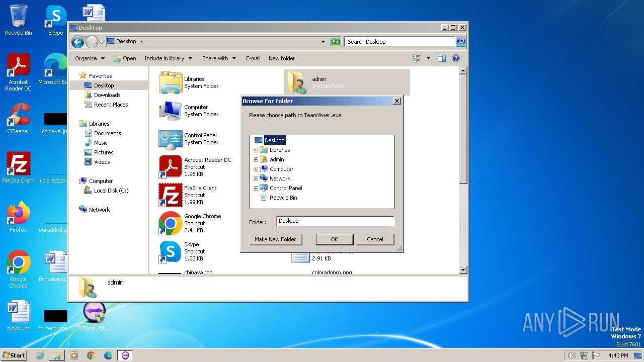Confirm with the OK button
This screenshot has width=644, height=362.
click(334, 239)
